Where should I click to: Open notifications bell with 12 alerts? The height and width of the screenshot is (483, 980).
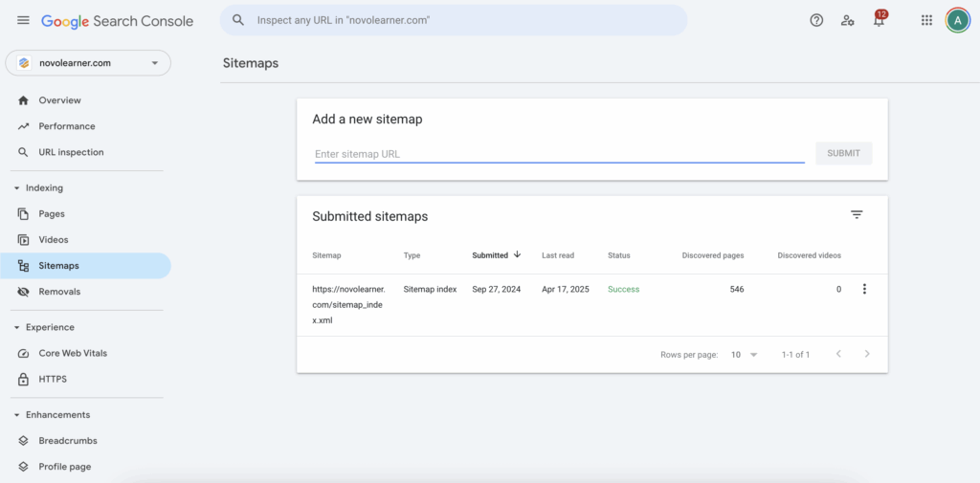(x=880, y=19)
